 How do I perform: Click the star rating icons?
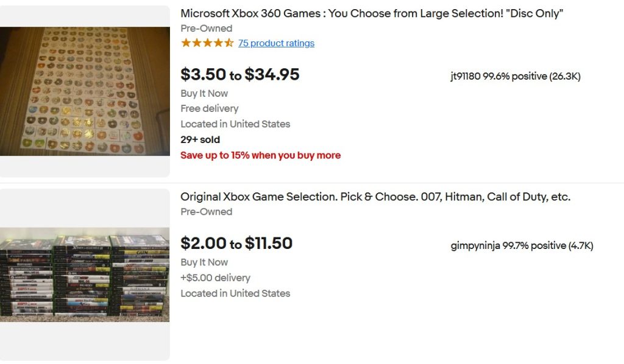207,43
